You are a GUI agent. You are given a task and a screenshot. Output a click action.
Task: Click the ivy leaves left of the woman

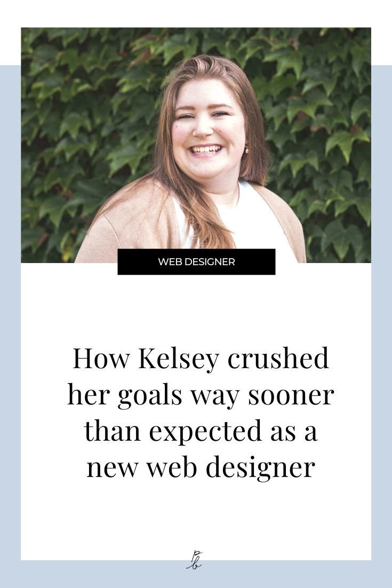80,133
